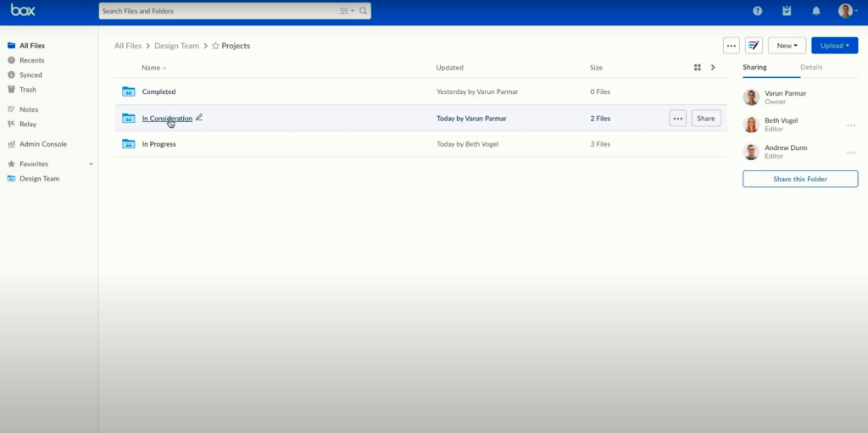Open Andrew Dunn collaborator options ellipsis
This screenshot has height=433, width=868.
click(x=851, y=153)
